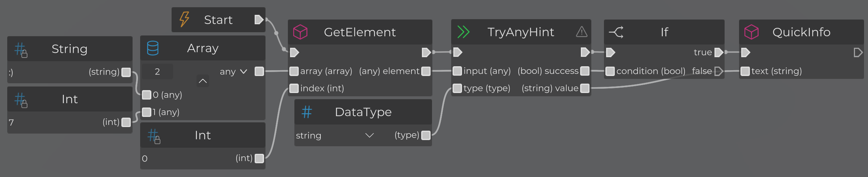The width and height of the screenshot is (868, 177).
Task: Click the Array size field showing 2
Action: pos(157,72)
